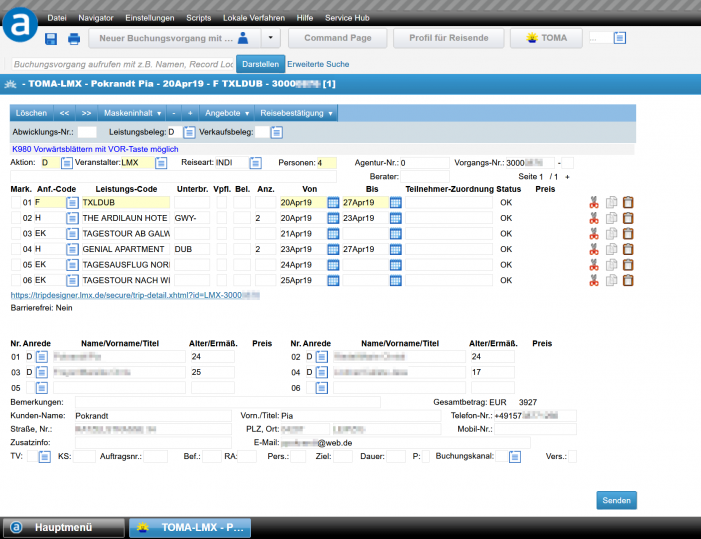Click the Senden button
701x539 pixels.
617,500
